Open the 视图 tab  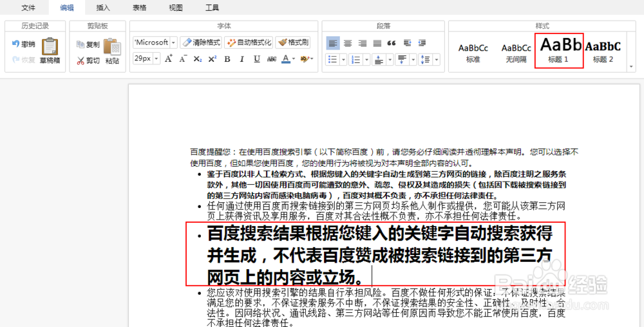click(x=176, y=7)
